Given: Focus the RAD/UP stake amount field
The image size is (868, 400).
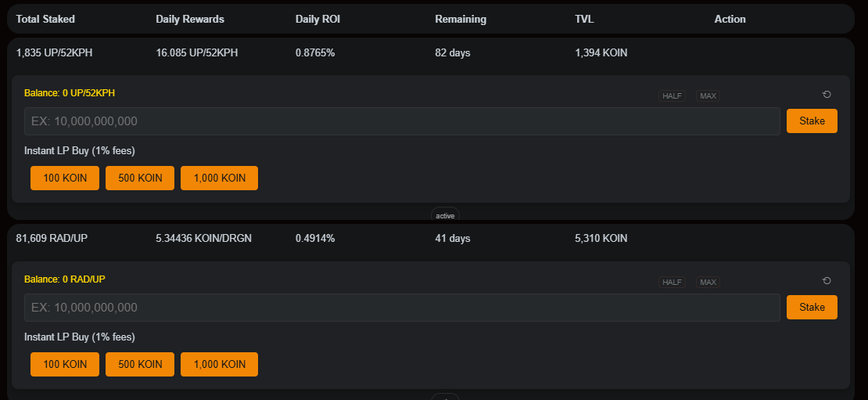Looking at the screenshot, I should click(x=402, y=308).
